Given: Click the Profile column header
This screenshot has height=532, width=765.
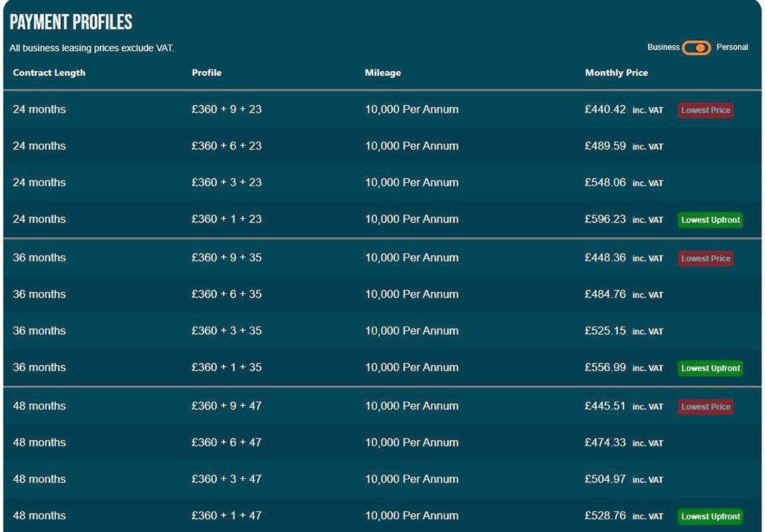Looking at the screenshot, I should tap(206, 72).
